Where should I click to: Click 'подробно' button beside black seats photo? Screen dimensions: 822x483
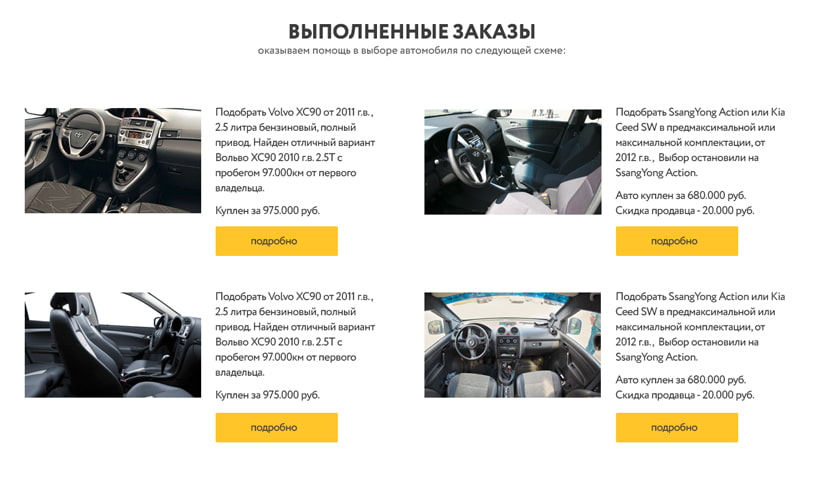tap(276, 427)
